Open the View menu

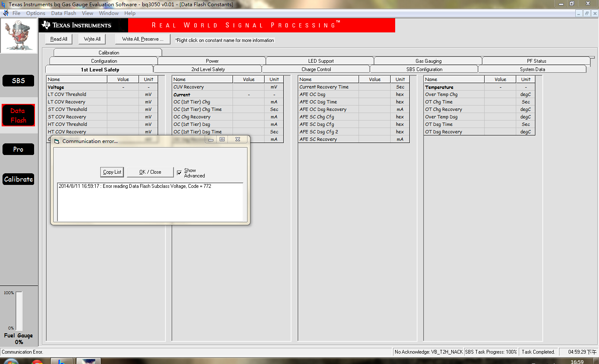(x=87, y=13)
